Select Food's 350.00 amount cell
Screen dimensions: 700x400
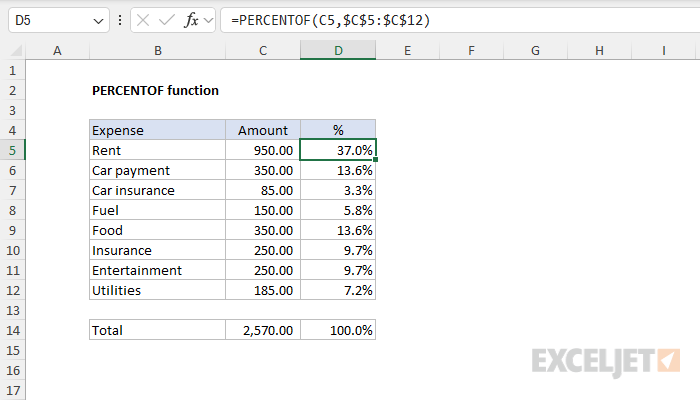pyautogui.click(x=263, y=230)
